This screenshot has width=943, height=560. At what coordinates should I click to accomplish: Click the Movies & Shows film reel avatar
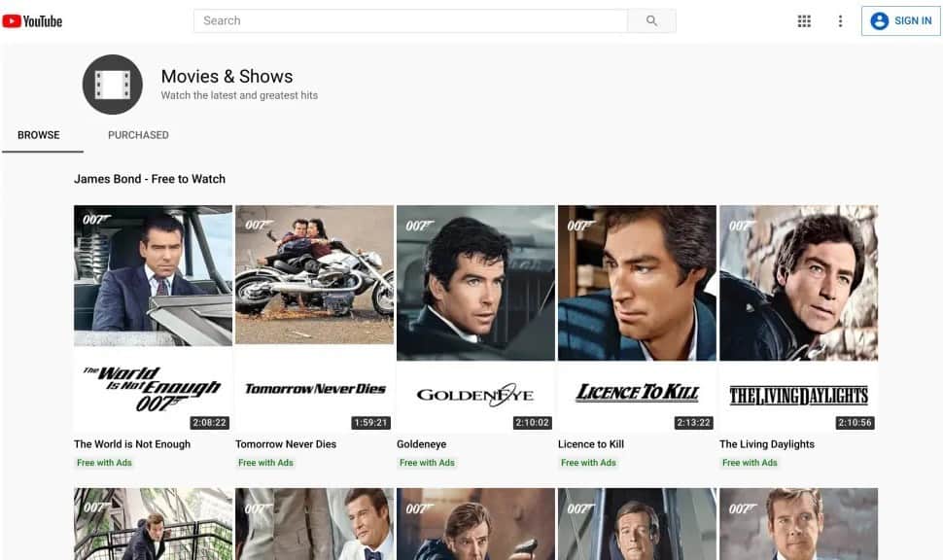[112, 85]
